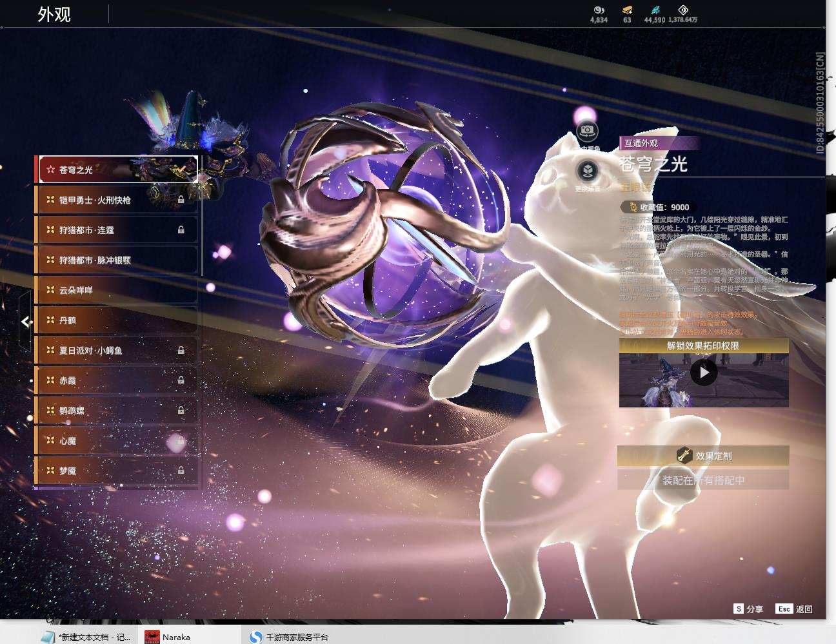Click the diamond currency icon showing 1,378.64万
The height and width of the screenshot is (644, 836).
pos(683,10)
